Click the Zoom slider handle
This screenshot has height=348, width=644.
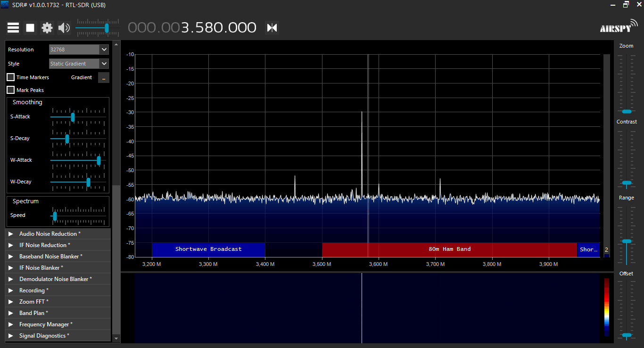627,111
